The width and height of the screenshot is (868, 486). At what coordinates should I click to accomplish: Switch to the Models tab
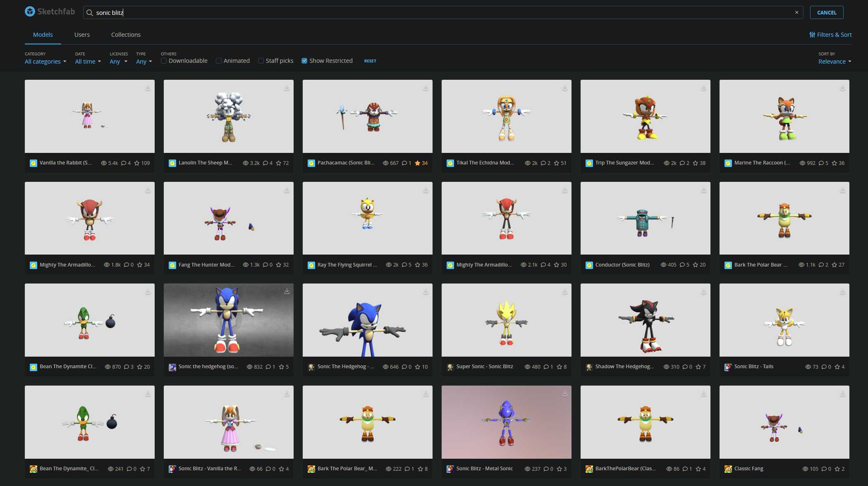click(x=43, y=35)
